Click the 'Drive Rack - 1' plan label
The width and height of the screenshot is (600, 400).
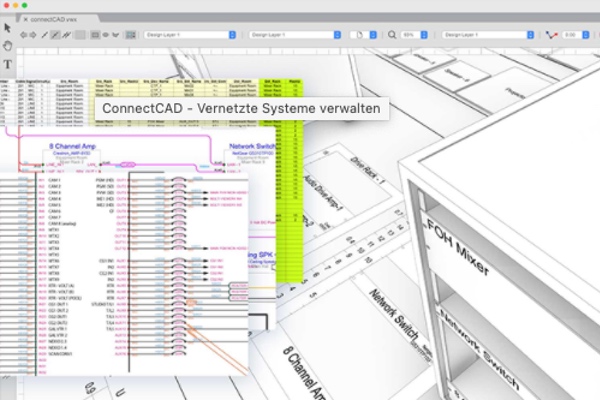(x=367, y=170)
